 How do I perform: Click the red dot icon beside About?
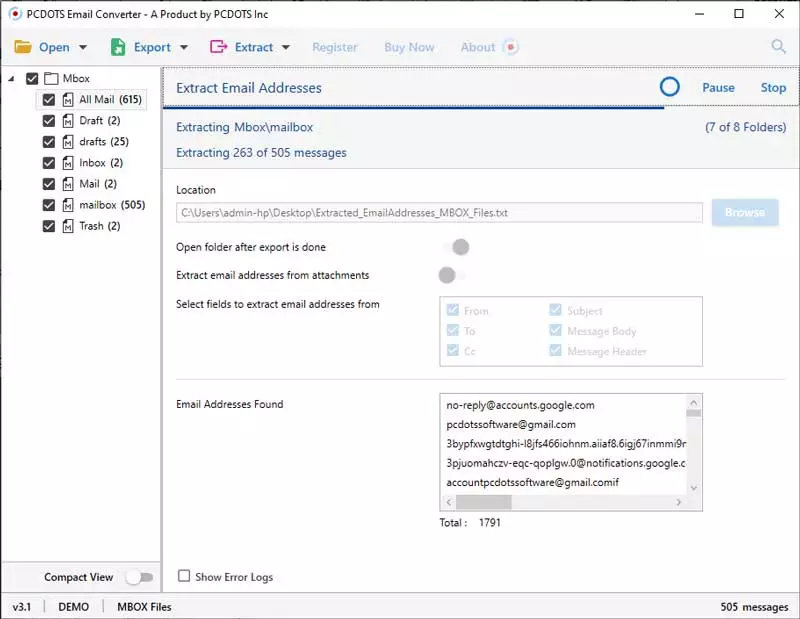[x=511, y=47]
